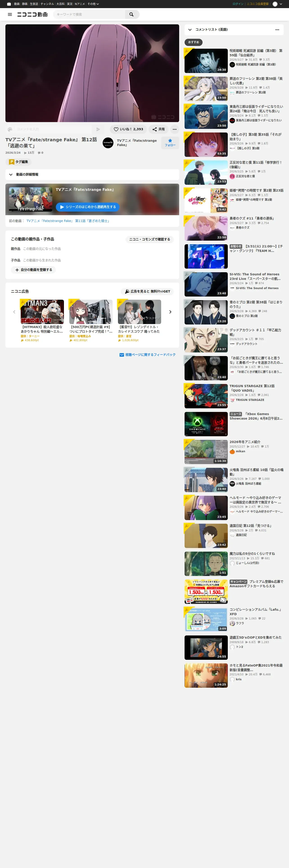This screenshot has height=868, width=289.
Task: Open the HITMAN3 ad thumbnail
Action: coord(42,312)
